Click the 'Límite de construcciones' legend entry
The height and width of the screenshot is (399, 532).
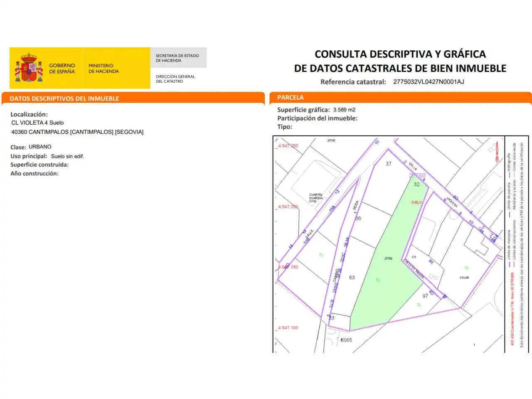(514, 240)
